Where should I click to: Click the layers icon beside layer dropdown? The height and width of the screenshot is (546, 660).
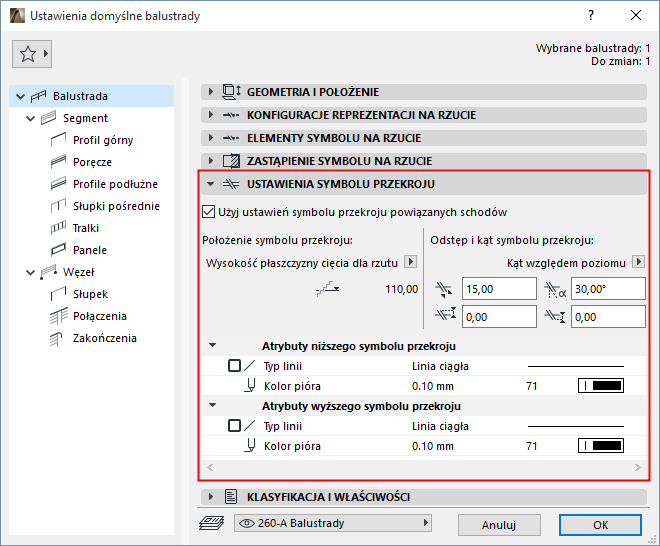click(211, 523)
